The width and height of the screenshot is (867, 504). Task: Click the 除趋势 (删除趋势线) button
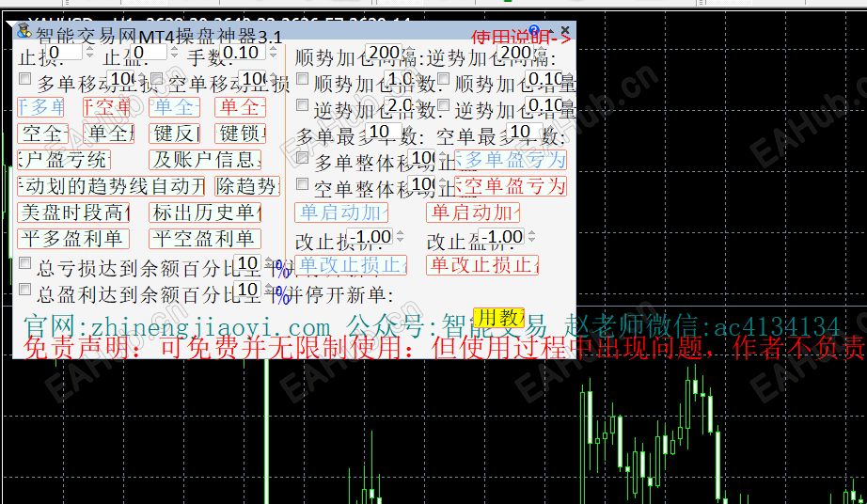[247, 186]
